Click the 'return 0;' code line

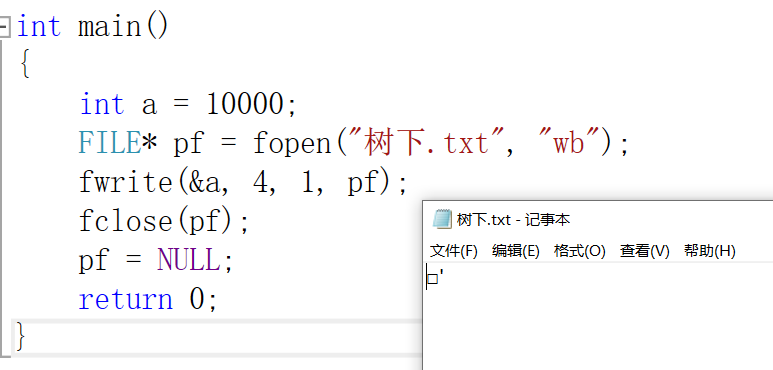click(x=148, y=299)
